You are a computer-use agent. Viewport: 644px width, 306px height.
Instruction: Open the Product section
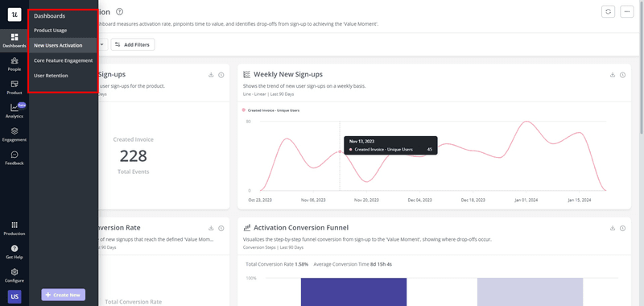[x=14, y=88]
